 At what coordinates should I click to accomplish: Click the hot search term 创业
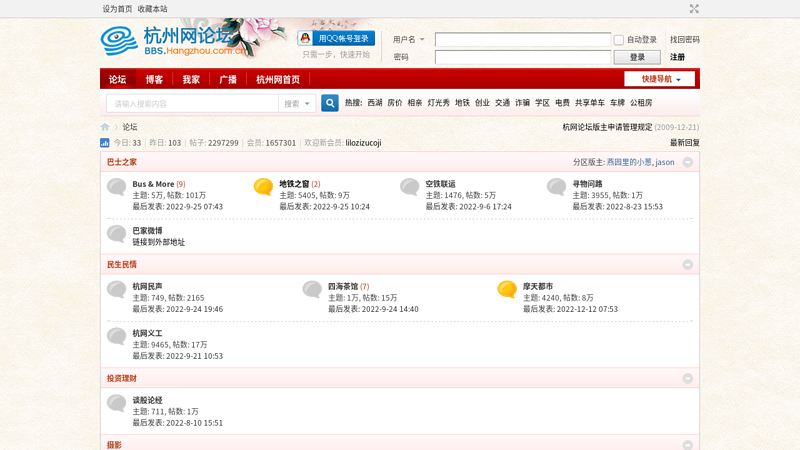482,103
